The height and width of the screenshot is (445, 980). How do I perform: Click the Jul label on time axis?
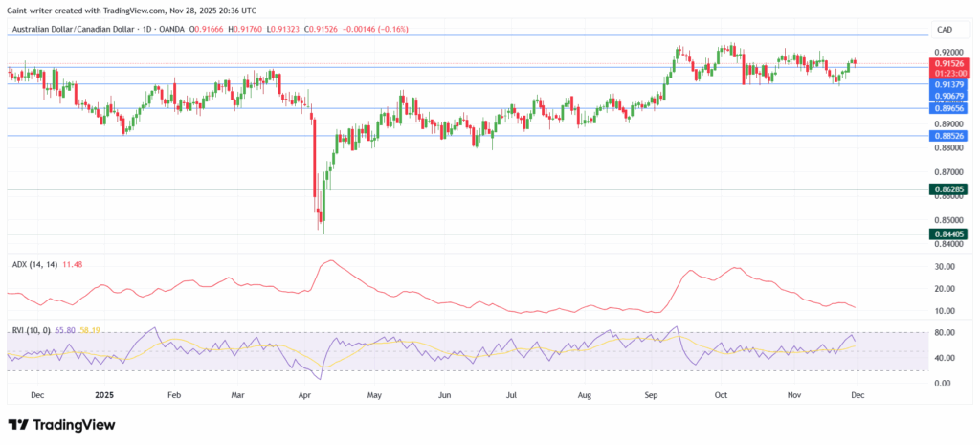(510, 395)
